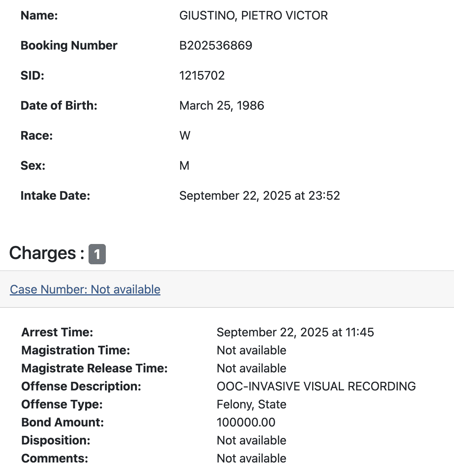This screenshot has width=454, height=476.
Task: Click the Arrest Time value
Action: tap(295, 332)
